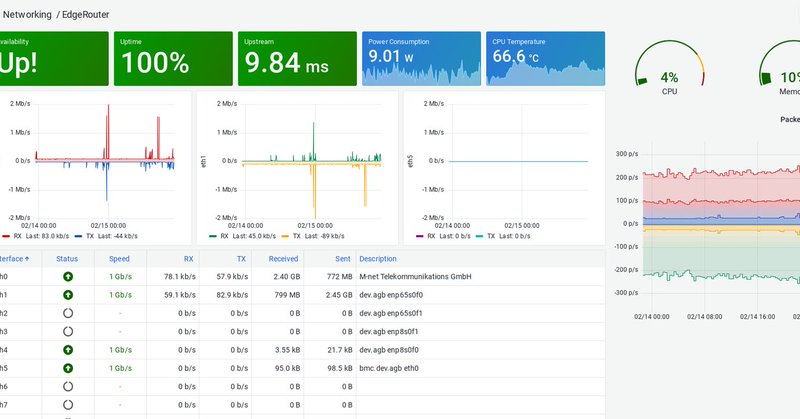Click up status icon in bmc.dev.agb eth0 row

[68, 368]
